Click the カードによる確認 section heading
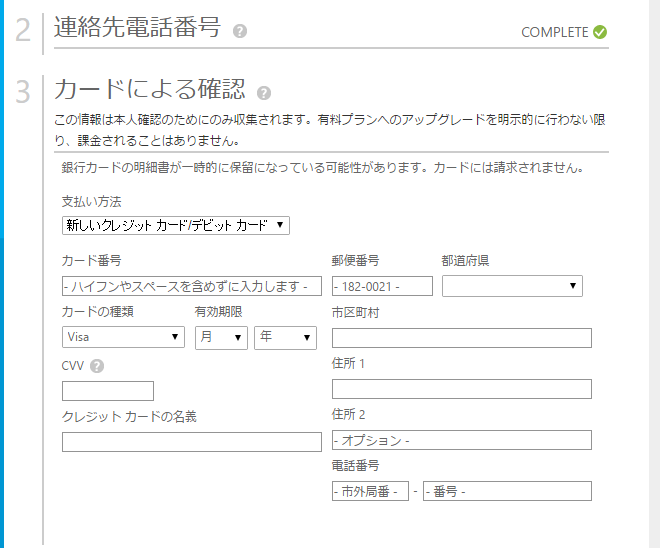This screenshot has height=548, width=660. 149,89
